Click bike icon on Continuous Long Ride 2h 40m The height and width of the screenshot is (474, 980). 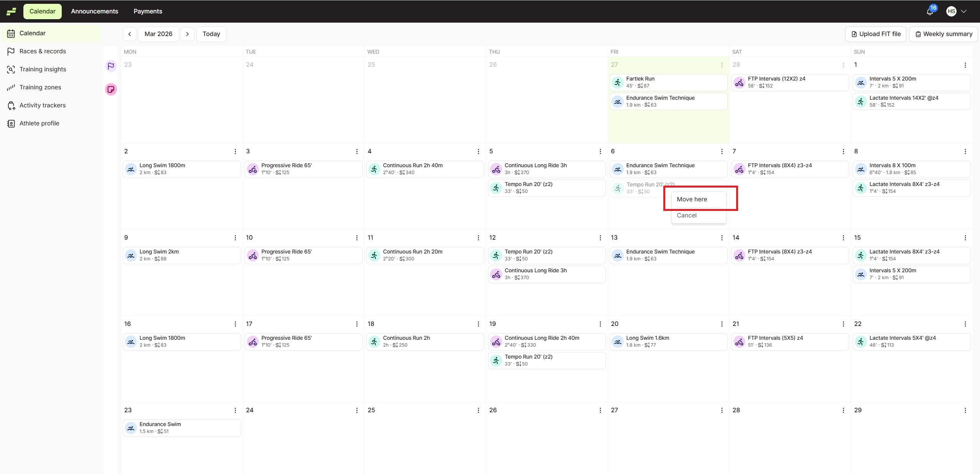pyautogui.click(x=496, y=342)
